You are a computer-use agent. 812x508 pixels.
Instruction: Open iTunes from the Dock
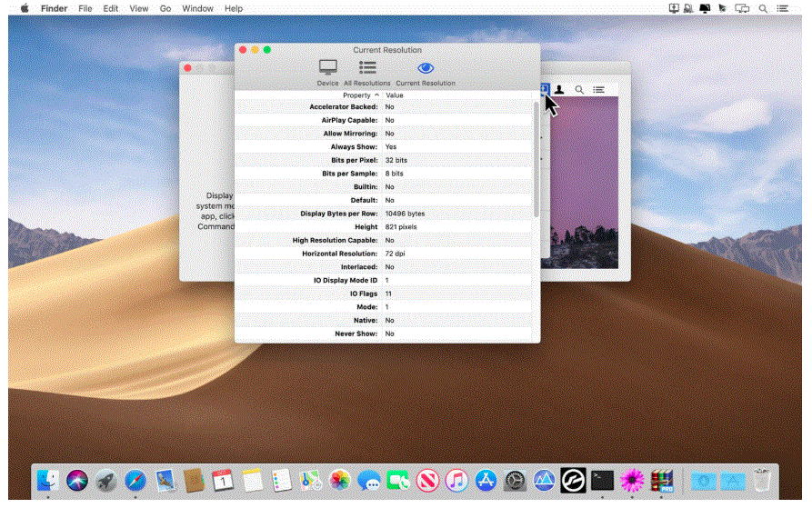coord(456,480)
